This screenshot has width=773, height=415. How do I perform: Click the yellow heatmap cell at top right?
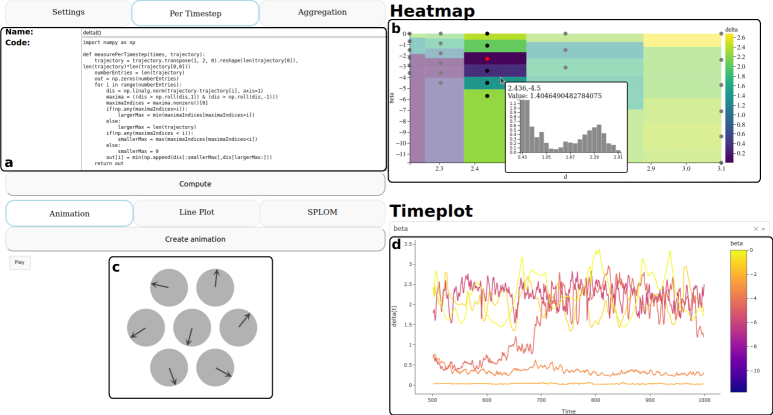click(x=682, y=40)
